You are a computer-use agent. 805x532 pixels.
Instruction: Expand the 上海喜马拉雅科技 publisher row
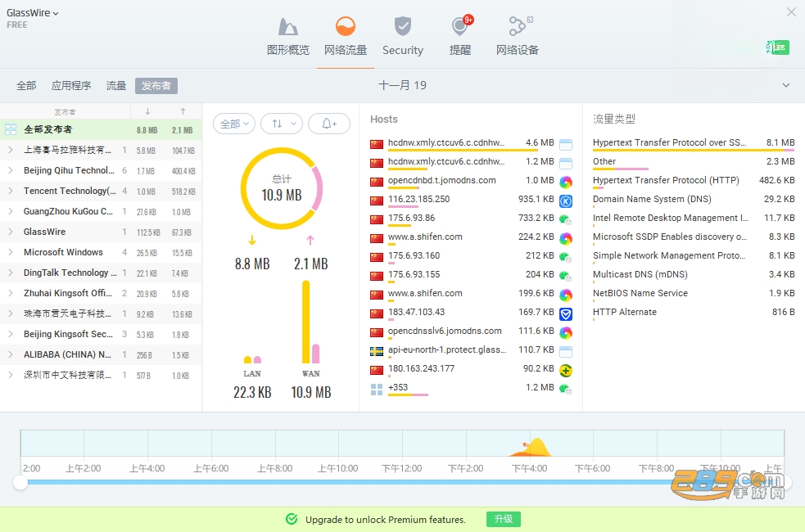[x=11, y=150]
